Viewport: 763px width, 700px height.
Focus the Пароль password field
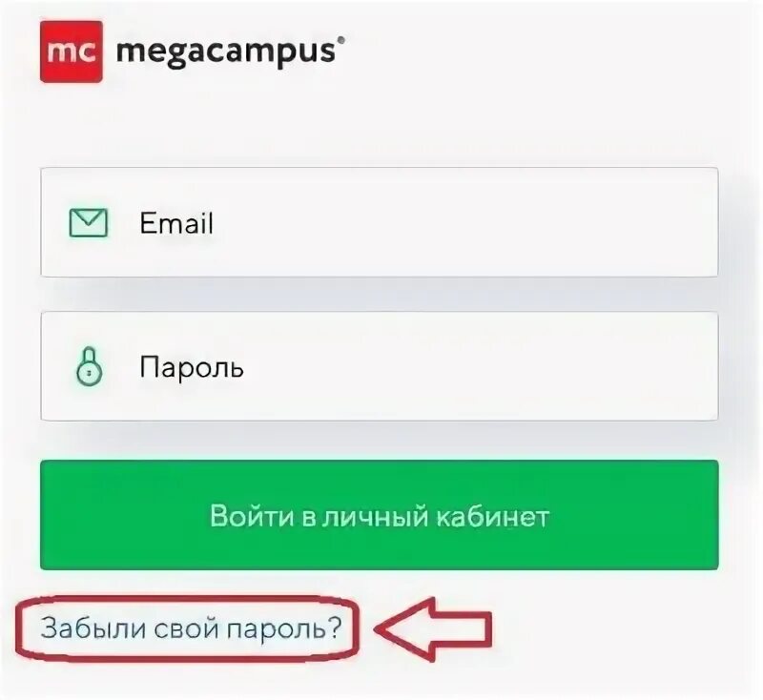point(379,366)
